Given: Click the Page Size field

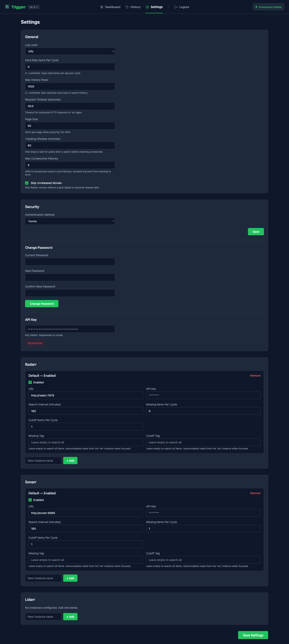Looking at the screenshot, I should pyautogui.click(x=70, y=126).
